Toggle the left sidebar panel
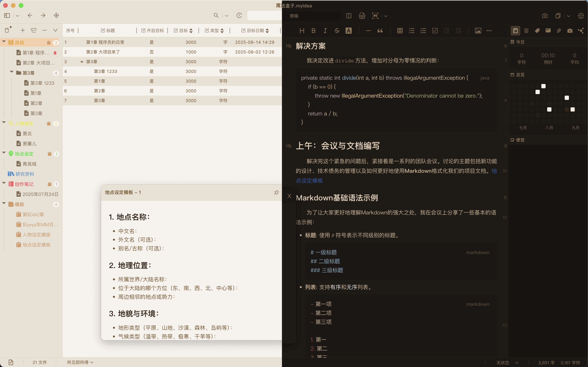The width and height of the screenshot is (588, 367). click(x=7, y=16)
